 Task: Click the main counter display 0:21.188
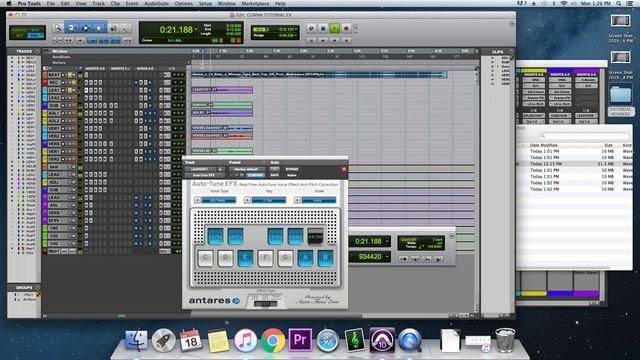[176, 30]
